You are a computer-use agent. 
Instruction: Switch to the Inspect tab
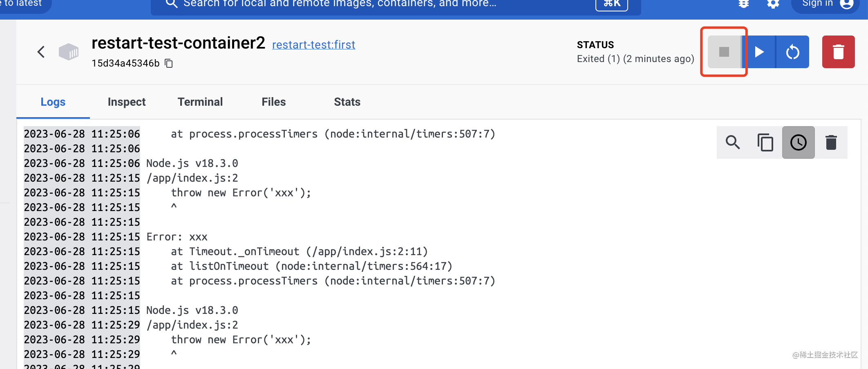pyautogui.click(x=127, y=102)
